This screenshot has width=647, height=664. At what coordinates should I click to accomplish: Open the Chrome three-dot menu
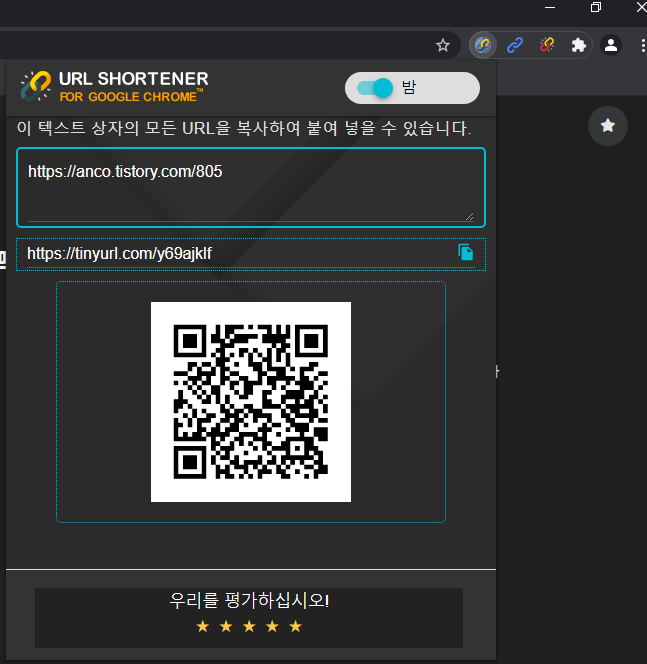pyautogui.click(x=643, y=45)
